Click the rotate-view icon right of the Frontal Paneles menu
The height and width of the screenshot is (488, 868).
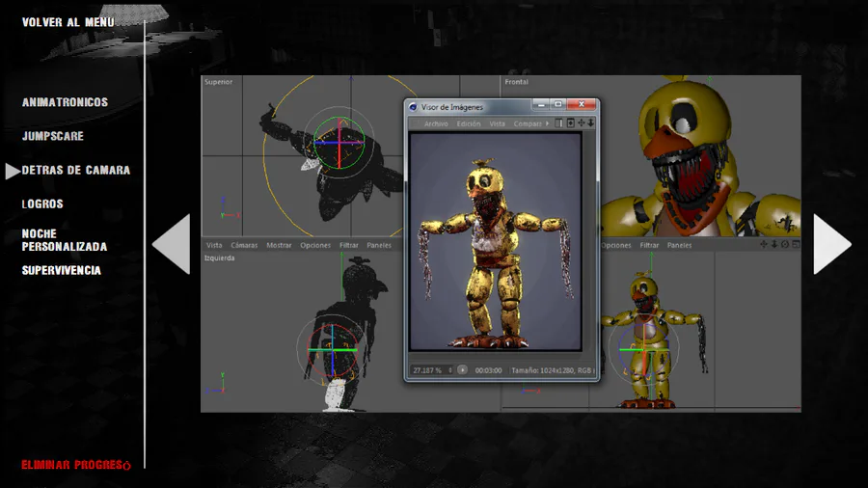pyautogui.click(x=785, y=244)
